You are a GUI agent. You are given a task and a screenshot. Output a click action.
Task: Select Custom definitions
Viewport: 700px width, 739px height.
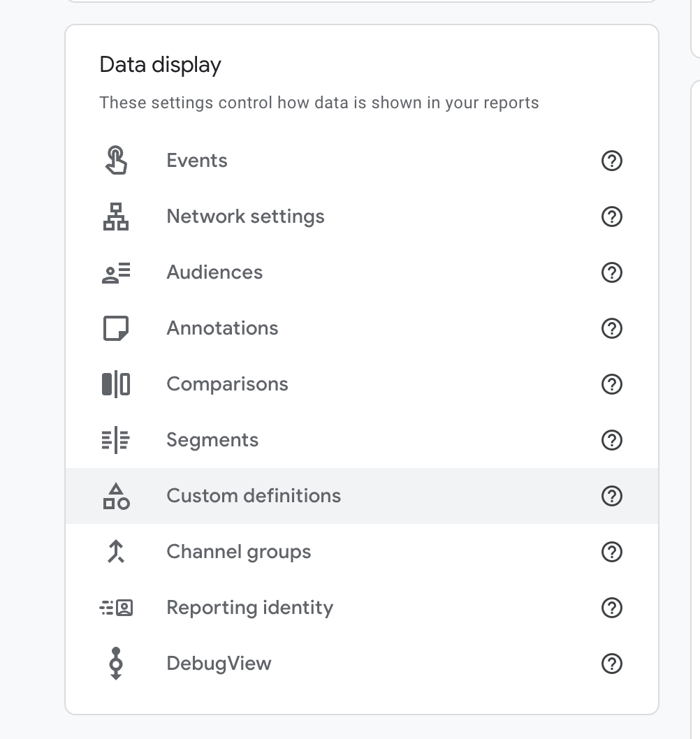click(254, 496)
